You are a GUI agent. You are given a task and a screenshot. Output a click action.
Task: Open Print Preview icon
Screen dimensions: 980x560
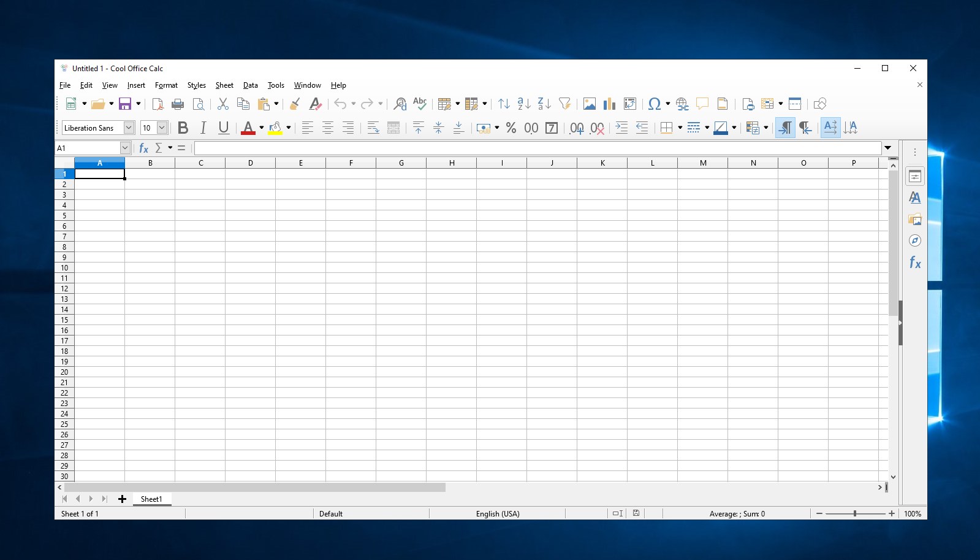pyautogui.click(x=199, y=104)
